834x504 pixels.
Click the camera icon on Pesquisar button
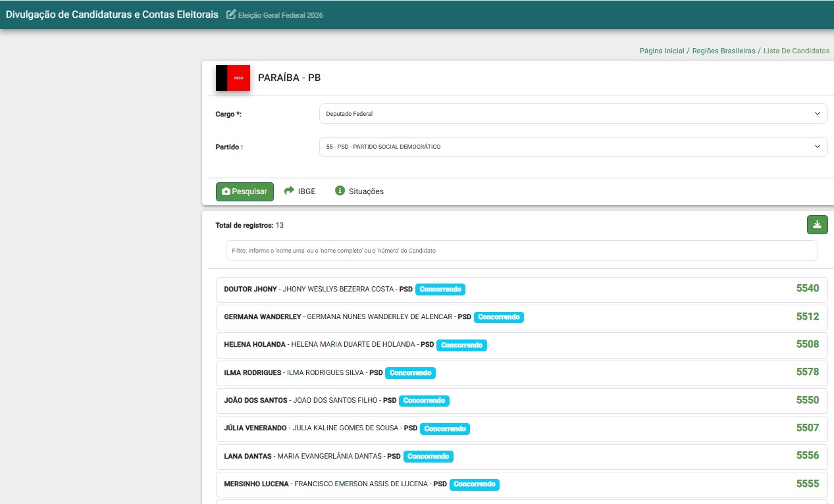[226, 191]
